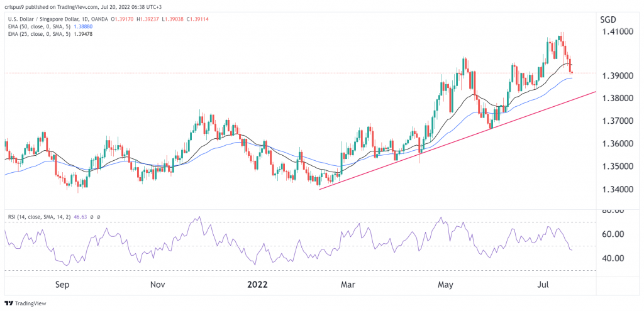Viewport: 644px width, 311px height.
Task: Click the TradingView logo at bottom left
Action: pos(25,303)
